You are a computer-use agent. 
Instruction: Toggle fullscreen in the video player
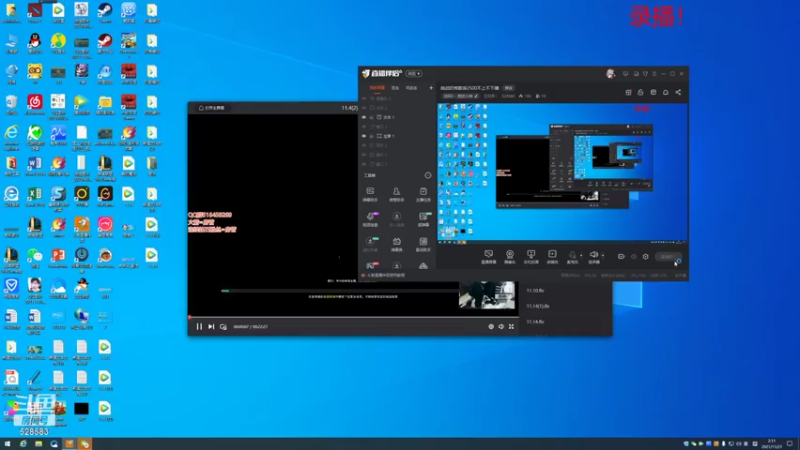tap(511, 327)
